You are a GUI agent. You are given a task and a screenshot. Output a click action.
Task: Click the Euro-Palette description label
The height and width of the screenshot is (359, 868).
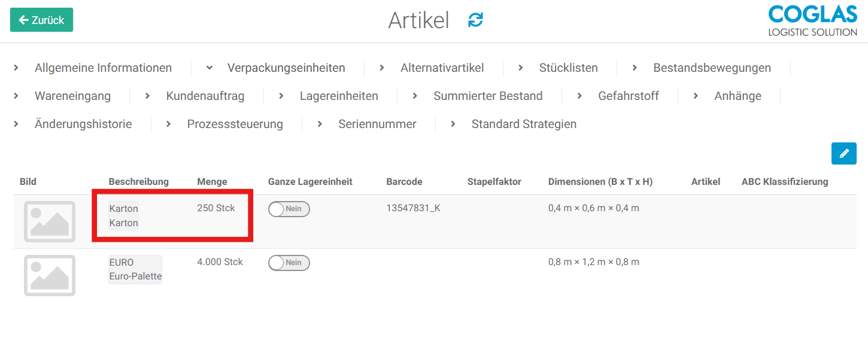135,270
